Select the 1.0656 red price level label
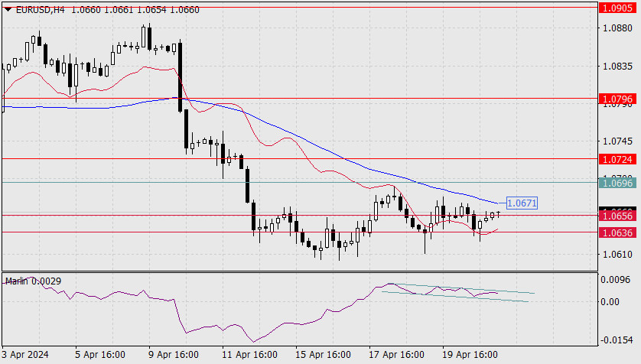The width and height of the screenshot is (641, 364). (617, 216)
